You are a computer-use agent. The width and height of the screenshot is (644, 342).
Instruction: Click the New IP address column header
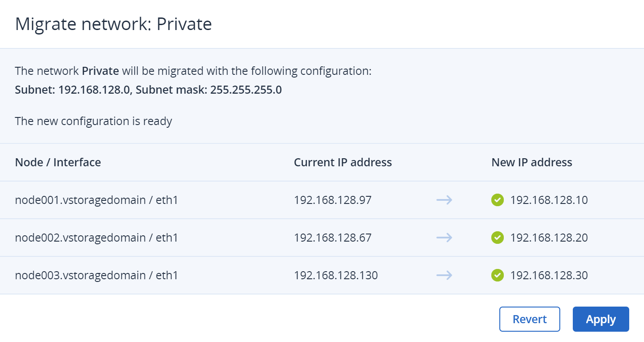pos(532,162)
